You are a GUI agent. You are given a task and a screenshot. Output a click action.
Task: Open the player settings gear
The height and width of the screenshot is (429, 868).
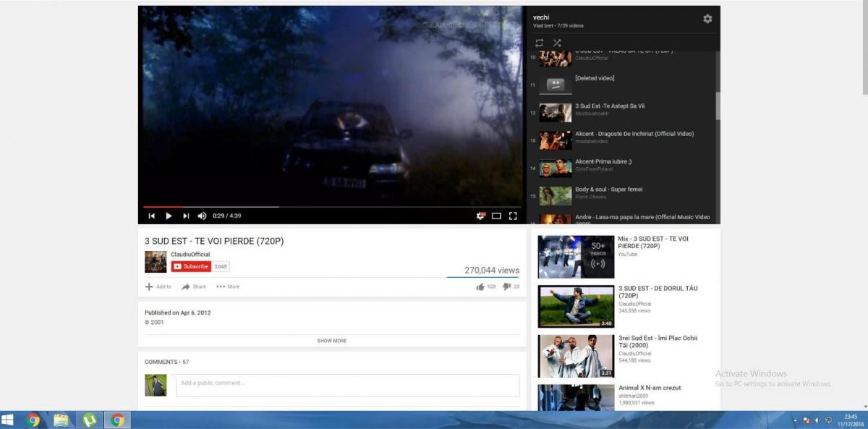(481, 216)
